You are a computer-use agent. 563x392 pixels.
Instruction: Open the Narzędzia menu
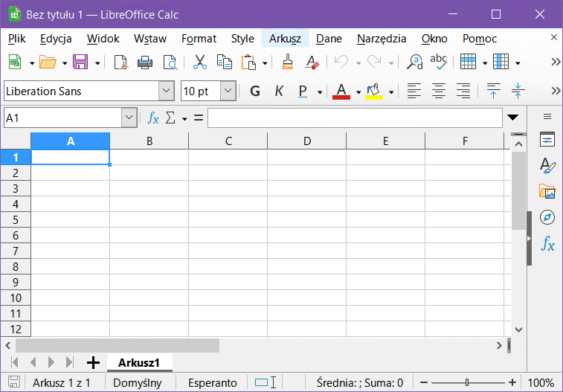coord(381,39)
